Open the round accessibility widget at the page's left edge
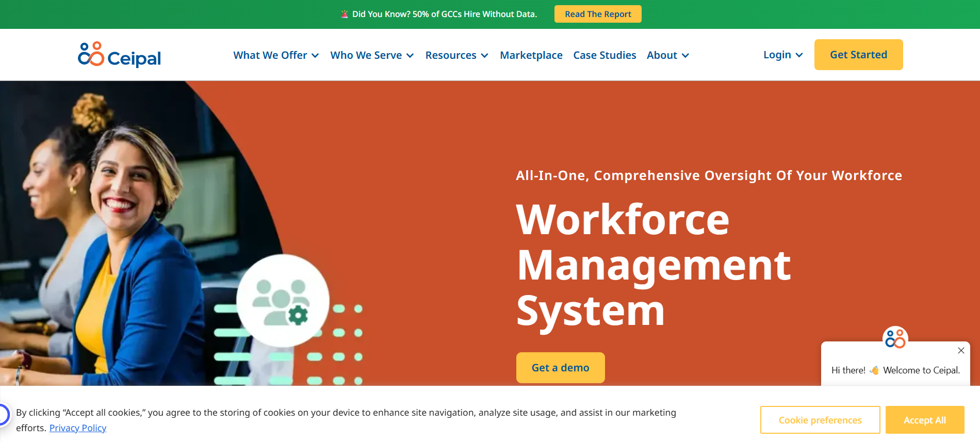Image resolution: width=980 pixels, height=442 pixels. pyautogui.click(x=3, y=415)
